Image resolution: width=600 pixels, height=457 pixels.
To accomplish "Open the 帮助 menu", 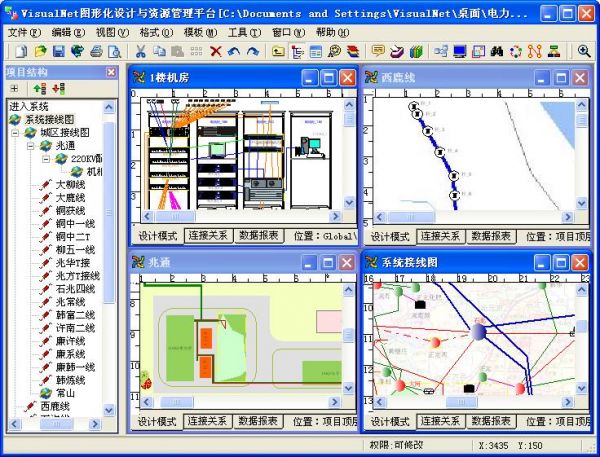I will 332,33.
